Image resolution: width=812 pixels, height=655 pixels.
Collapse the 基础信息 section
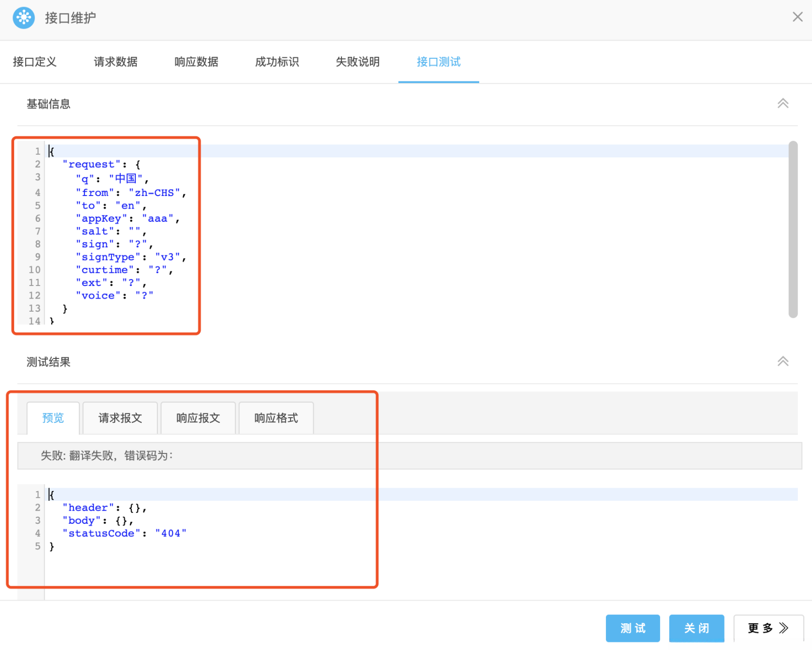783,104
